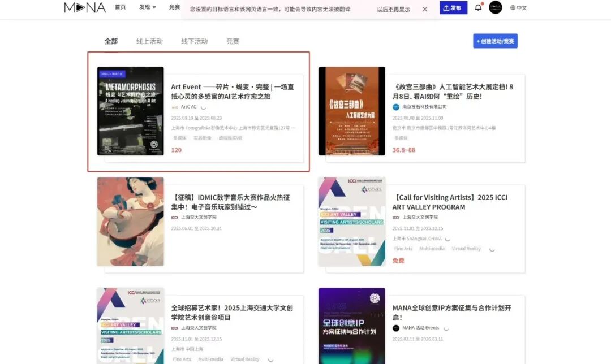
Task: Open the METAMORPHOSIS event poster thumbnail
Action: tap(131, 111)
